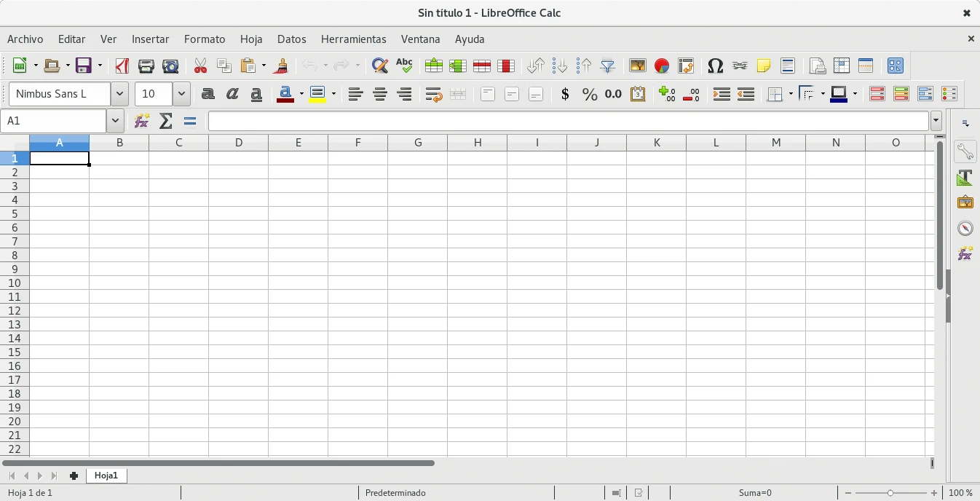Apply percent format with the % icon

tap(589, 94)
